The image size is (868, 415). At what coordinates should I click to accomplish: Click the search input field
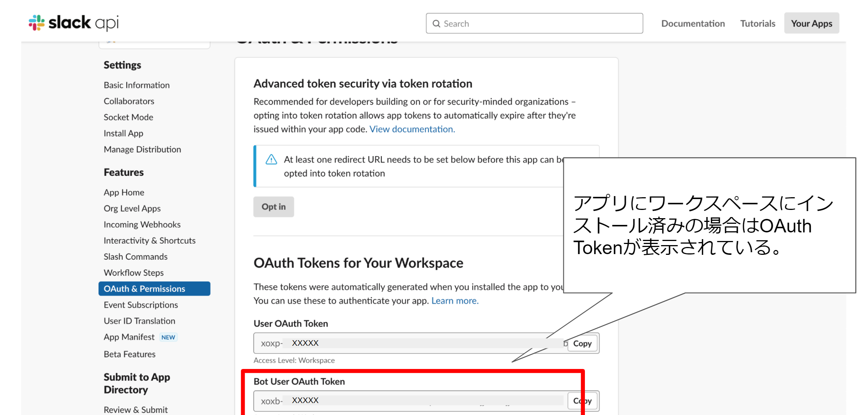[x=524, y=23]
